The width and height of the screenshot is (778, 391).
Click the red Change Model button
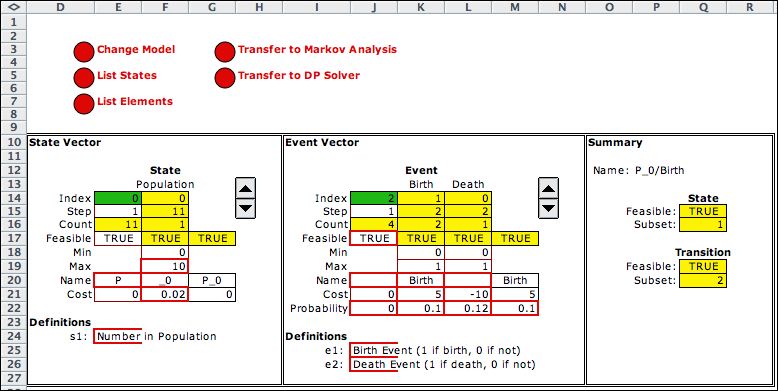pyautogui.click(x=84, y=52)
